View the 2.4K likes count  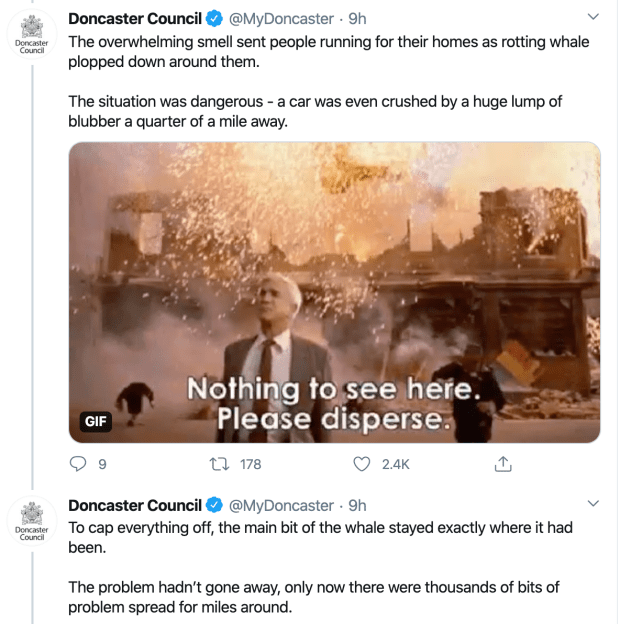tap(396, 464)
